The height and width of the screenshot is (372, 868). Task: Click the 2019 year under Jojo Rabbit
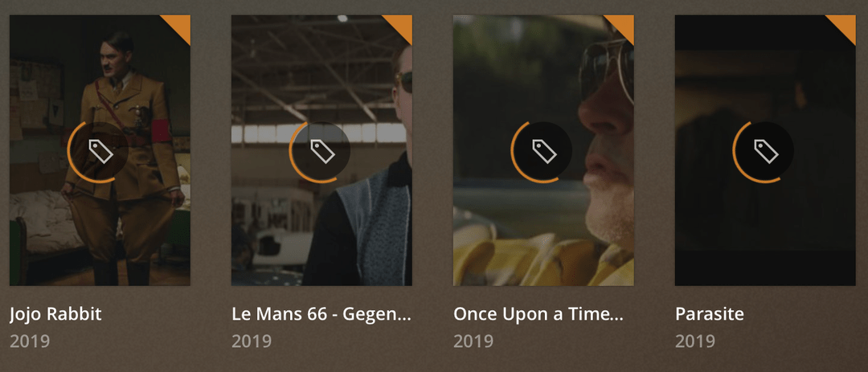coord(30,341)
